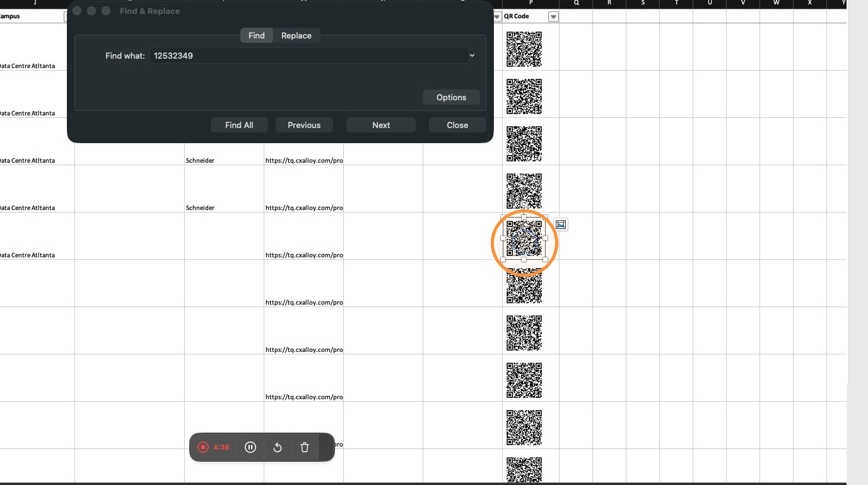Show search Options
The image size is (868, 485).
point(451,97)
